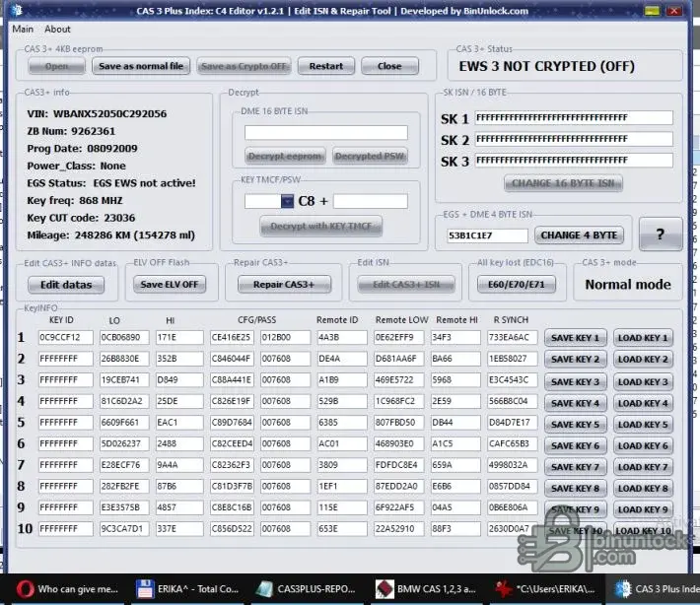The height and width of the screenshot is (605, 700).
Task: Click LOAD KEY 9 button
Action: (x=643, y=509)
